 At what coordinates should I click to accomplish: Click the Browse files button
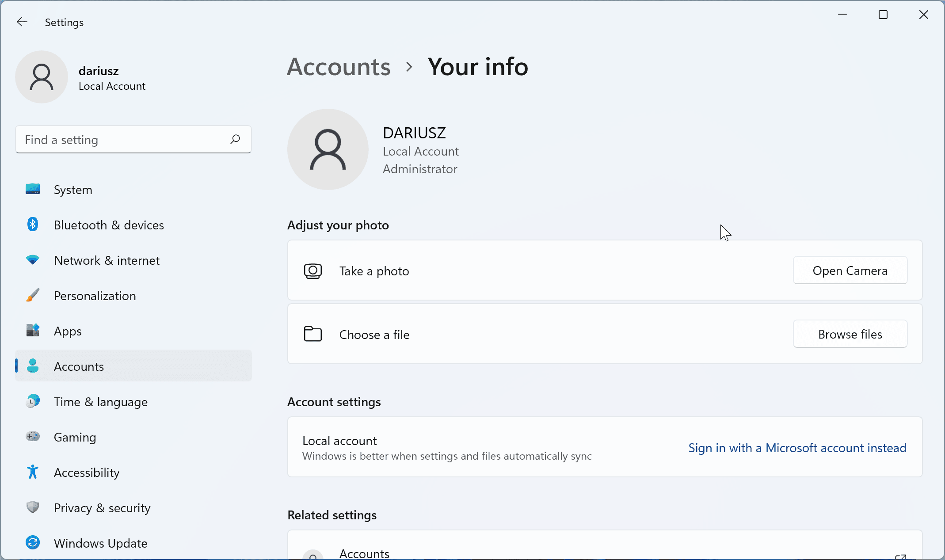[x=850, y=334]
